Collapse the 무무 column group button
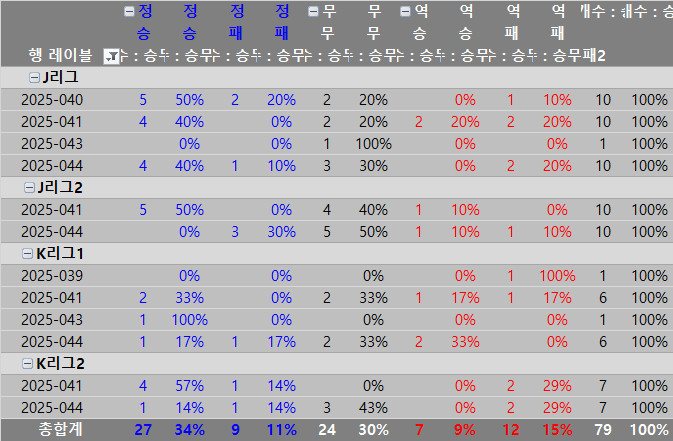The image size is (673, 441). coord(314,12)
